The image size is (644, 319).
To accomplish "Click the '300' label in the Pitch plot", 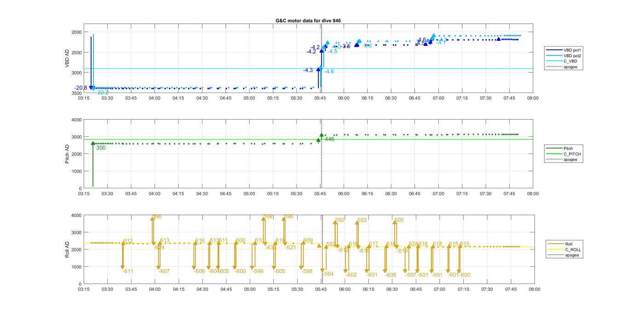I will coord(101,148).
